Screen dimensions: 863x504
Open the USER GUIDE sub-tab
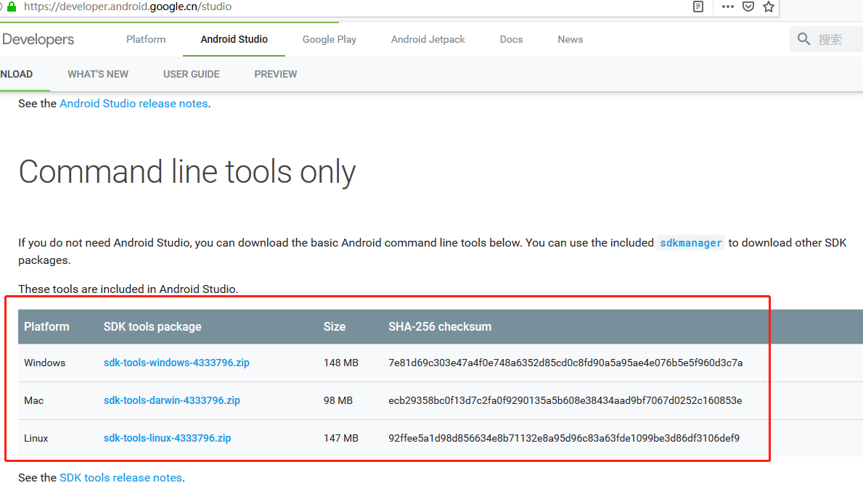click(192, 74)
